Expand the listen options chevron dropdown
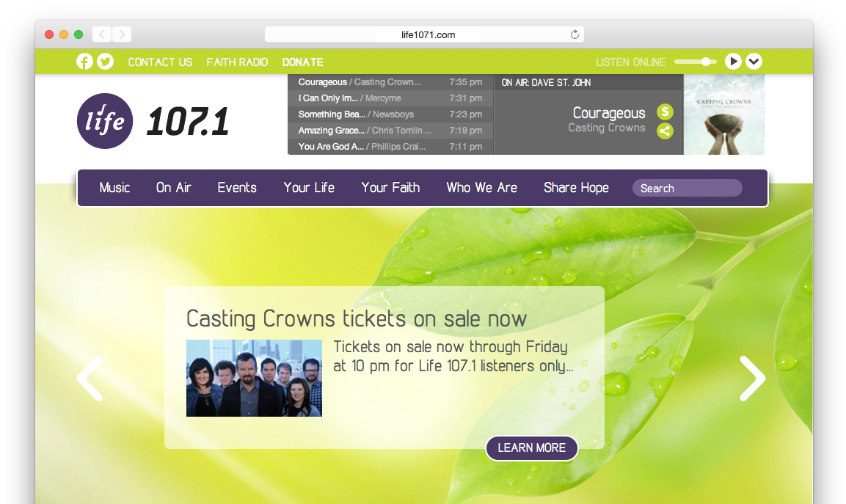Screen dimensions: 846x504 click(x=754, y=62)
